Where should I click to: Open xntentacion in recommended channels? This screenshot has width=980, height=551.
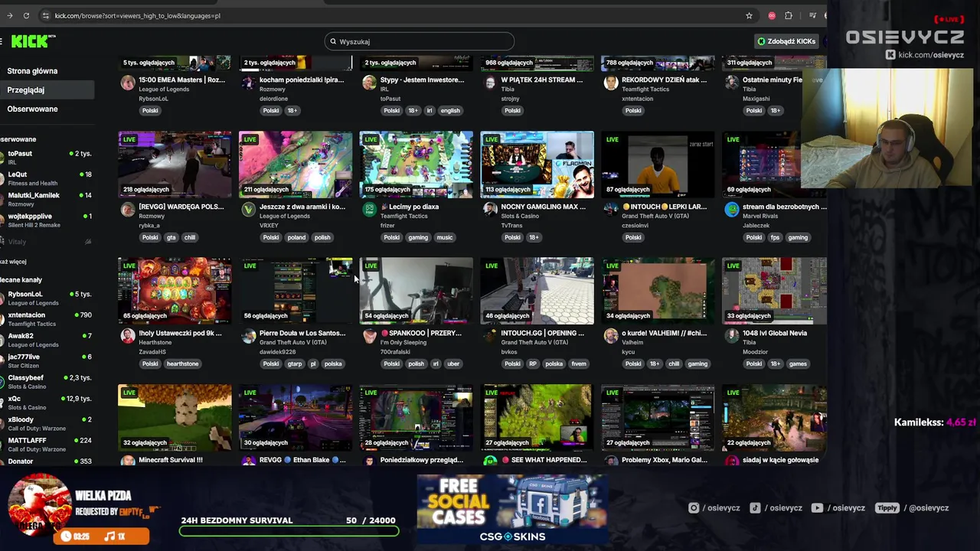[46, 318]
